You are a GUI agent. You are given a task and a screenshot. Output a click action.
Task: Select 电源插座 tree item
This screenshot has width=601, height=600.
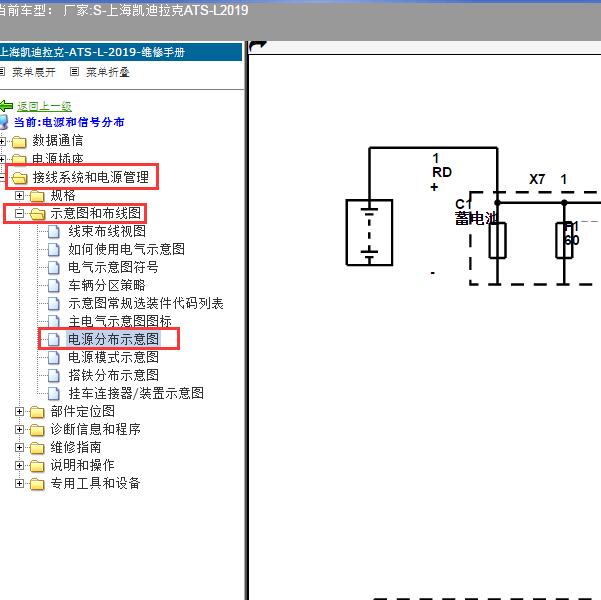click(x=57, y=158)
